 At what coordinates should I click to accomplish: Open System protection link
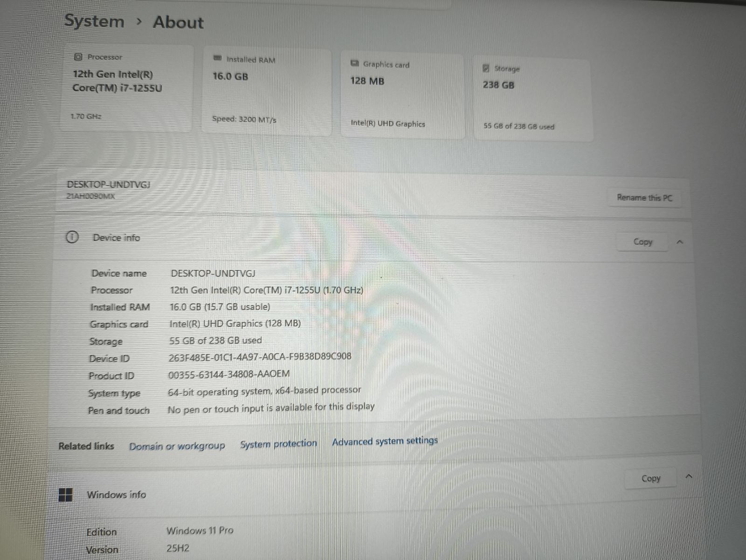[x=278, y=443]
